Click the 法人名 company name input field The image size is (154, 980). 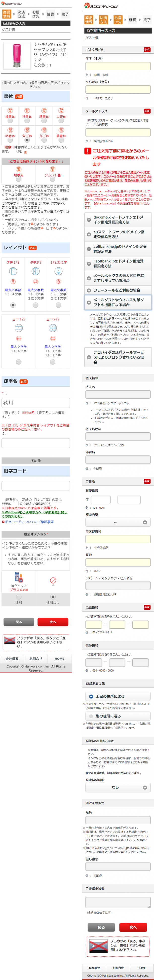(117, 395)
